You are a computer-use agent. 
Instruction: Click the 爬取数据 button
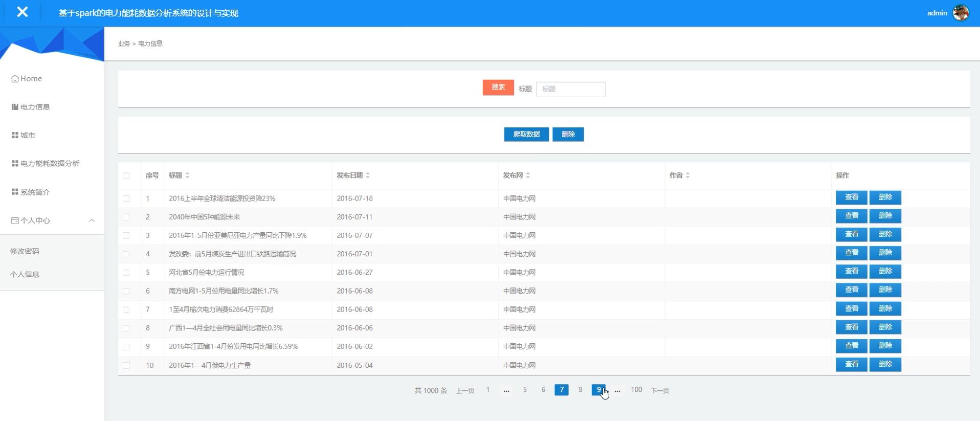coord(526,134)
